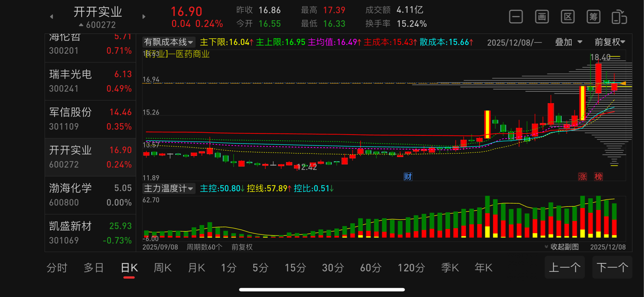Tap the 控比:0.51 indicator value
644x297 pixels.
coord(314,188)
